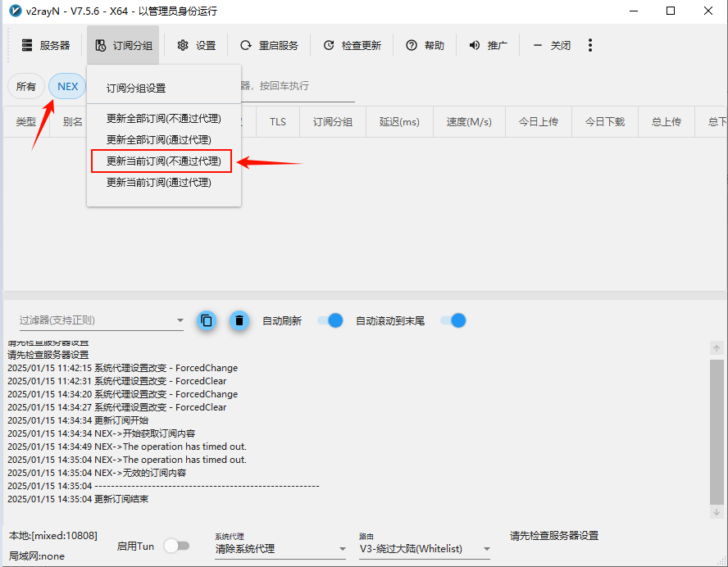
Task: Copy log with the copy icon button
Action: click(x=207, y=320)
